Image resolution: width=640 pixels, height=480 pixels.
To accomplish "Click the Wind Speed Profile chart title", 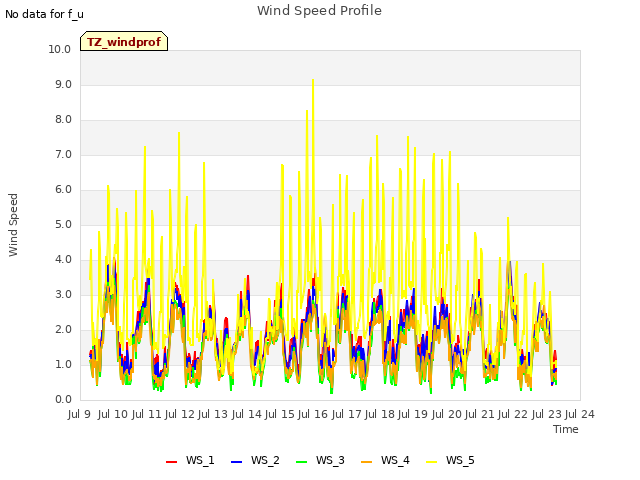I will click(x=319, y=11).
